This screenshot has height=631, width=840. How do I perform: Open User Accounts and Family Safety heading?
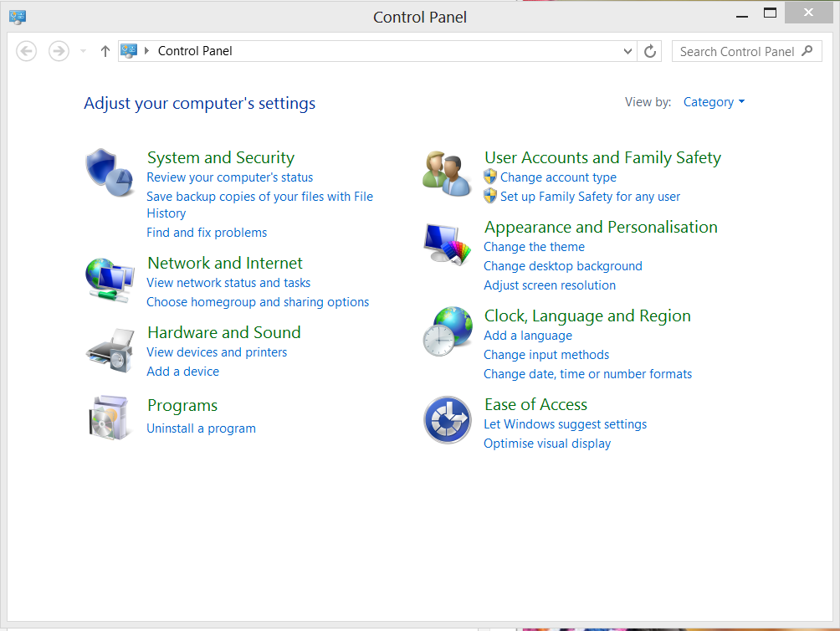pos(602,157)
